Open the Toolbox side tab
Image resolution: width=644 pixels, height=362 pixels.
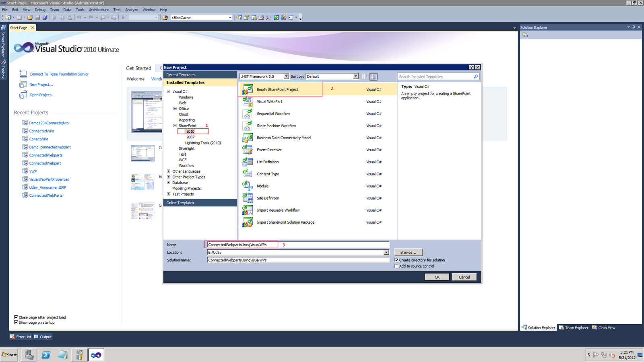point(3,69)
